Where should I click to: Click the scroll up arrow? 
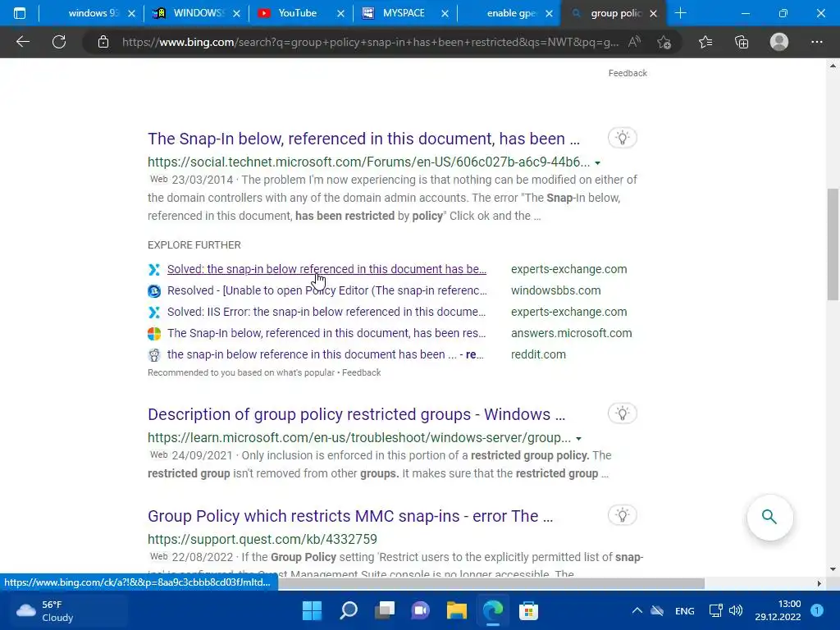pyautogui.click(x=833, y=66)
